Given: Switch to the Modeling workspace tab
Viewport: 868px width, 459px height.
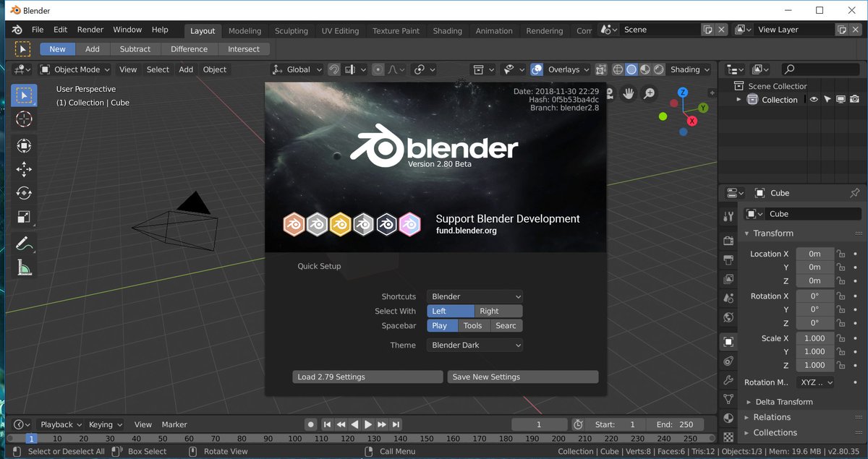Looking at the screenshot, I should point(244,31).
